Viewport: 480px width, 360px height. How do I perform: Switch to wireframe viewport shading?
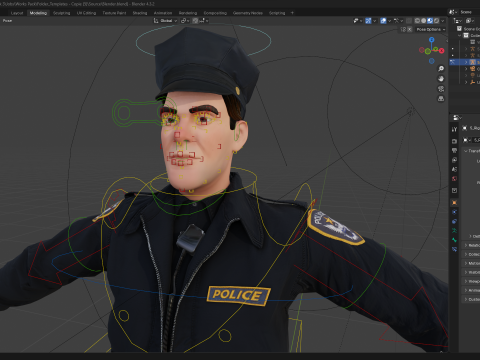tap(417, 21)
